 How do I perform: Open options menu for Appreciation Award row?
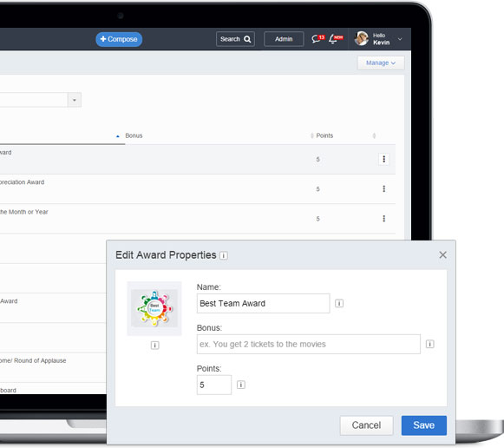[383, 188]
